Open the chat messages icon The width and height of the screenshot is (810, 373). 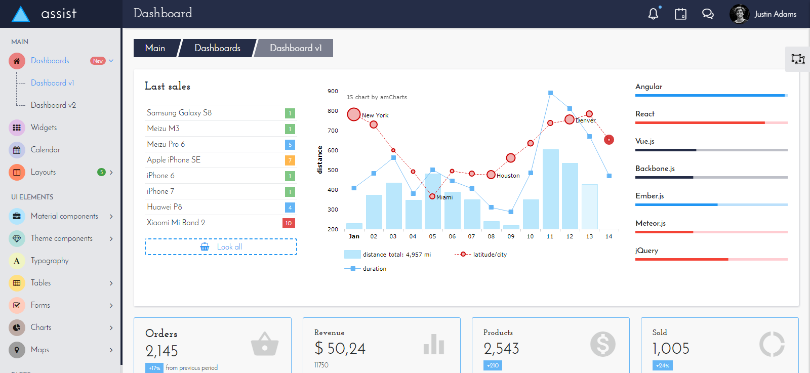point(708,14)
